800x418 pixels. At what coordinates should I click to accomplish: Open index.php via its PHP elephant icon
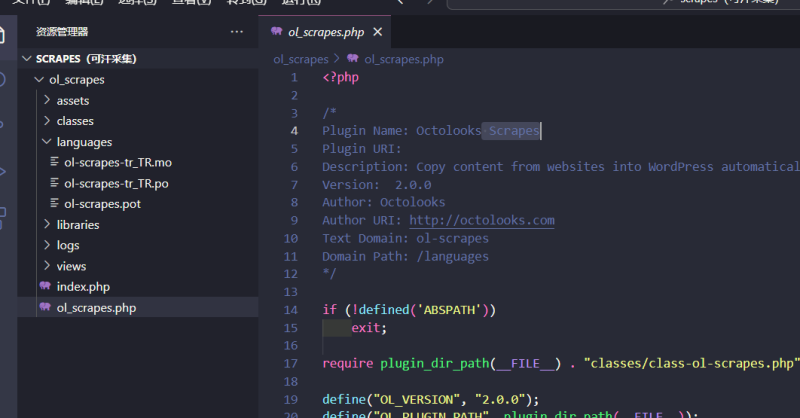pyautogui.click(x=45, y=286)
